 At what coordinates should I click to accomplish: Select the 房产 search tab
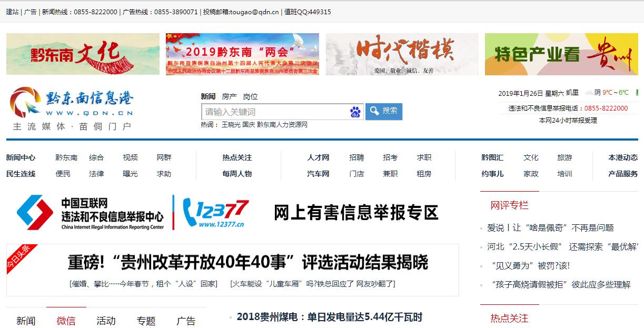(229, 96)
